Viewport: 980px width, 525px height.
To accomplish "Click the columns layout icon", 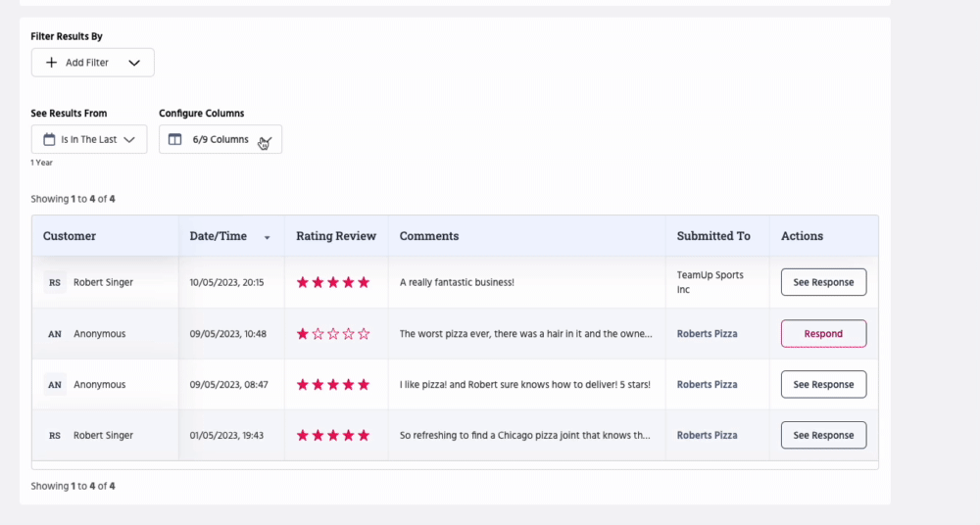I will coord(174,139).
